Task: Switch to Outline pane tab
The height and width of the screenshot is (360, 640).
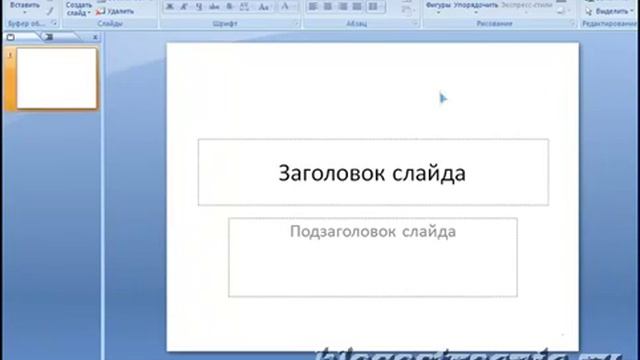Action: pyautogui.click(x=49, y=37)
